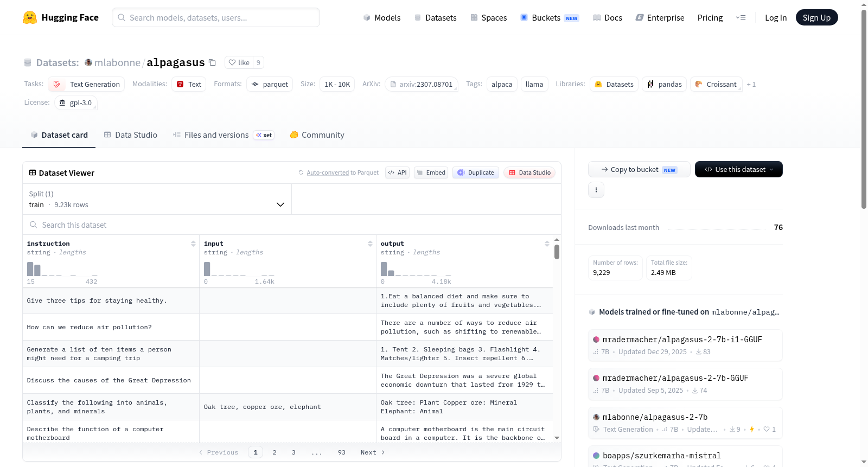The width and height of the screenshot is (868, 467).
Task: Open Docs in the top navigation
Action: pyautogui.click(x=608, y=17)
